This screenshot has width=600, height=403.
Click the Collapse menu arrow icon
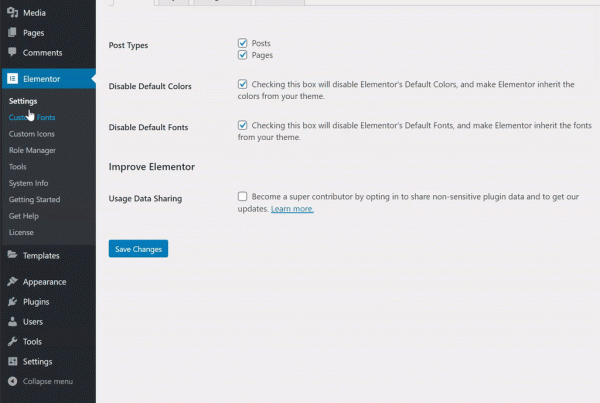pos(12,381)
